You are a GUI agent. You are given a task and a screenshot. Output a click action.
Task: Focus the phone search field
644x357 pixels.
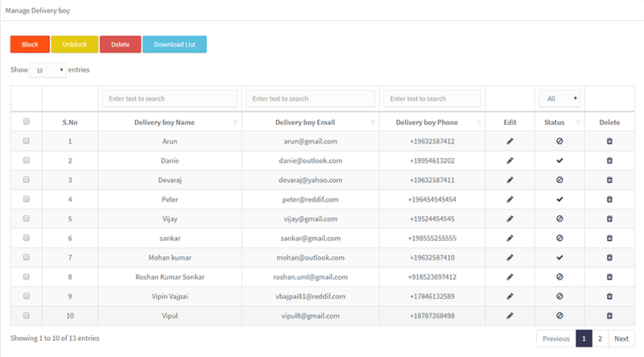click(x=432, y=98)
